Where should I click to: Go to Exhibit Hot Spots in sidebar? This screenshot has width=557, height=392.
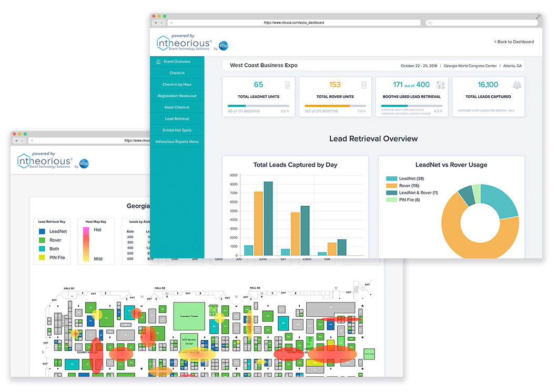pos(177,130)
